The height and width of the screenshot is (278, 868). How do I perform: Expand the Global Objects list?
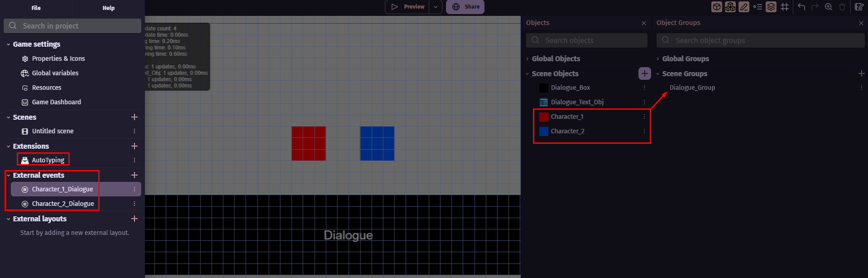click(528, 59)
